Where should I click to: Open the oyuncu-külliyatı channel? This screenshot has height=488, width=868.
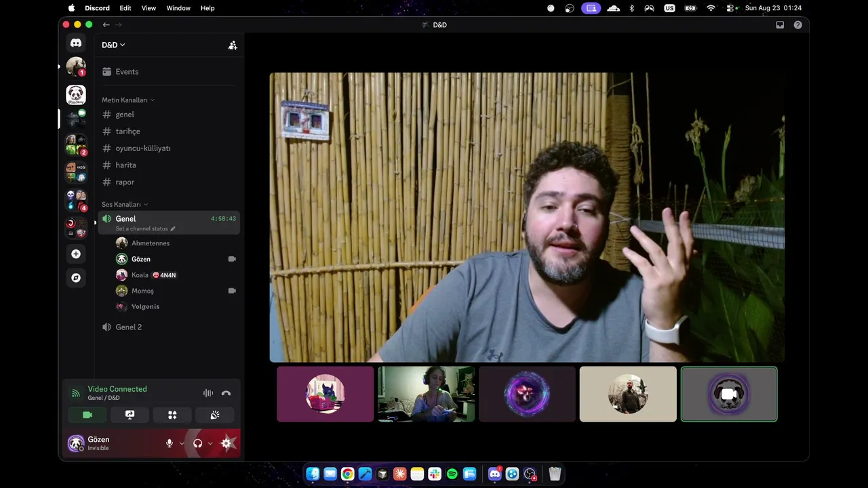click(x=169, y=148)
